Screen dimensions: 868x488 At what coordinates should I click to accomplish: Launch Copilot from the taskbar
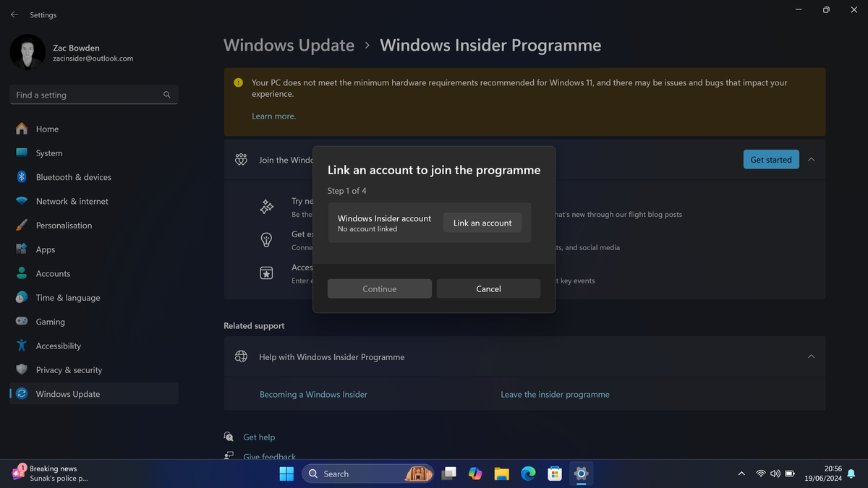point(475,474)
